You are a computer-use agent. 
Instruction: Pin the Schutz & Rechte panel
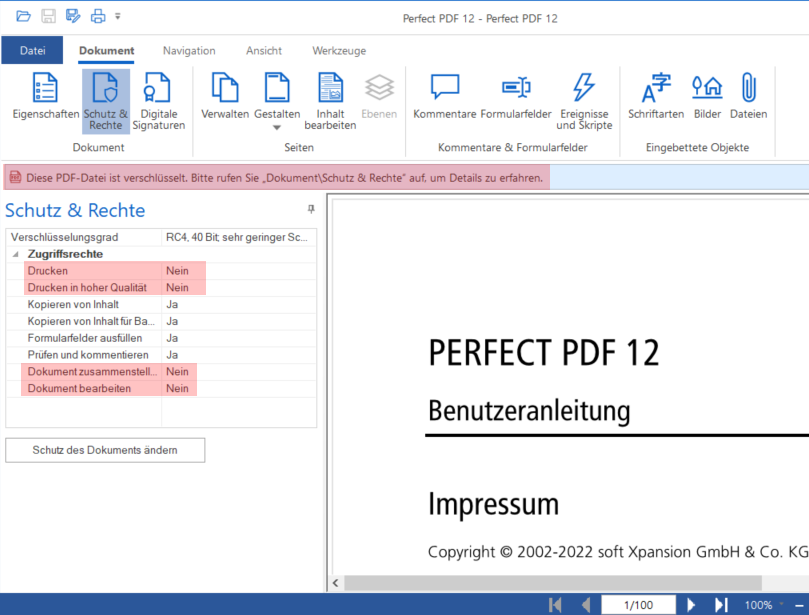click(x=310, y=209)
